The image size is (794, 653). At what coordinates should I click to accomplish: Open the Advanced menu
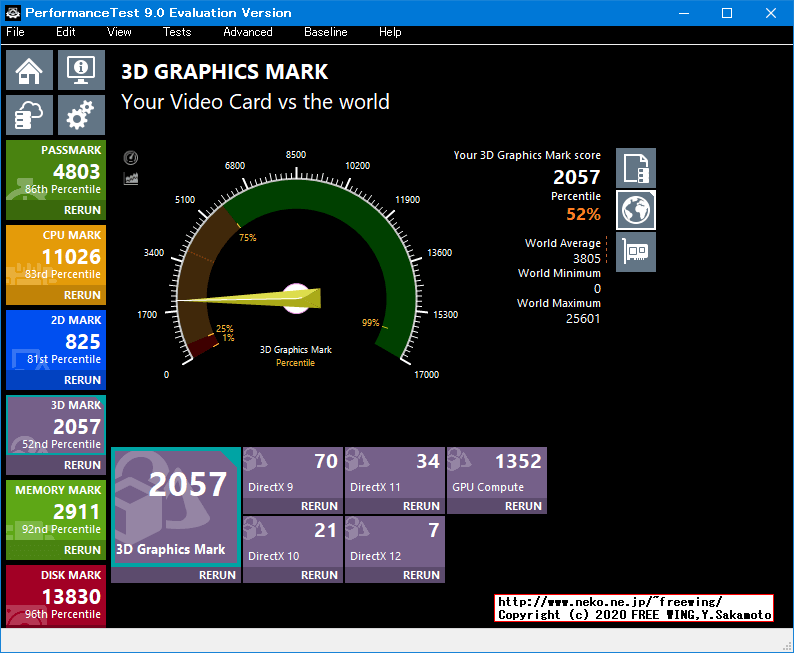(x=248, y=32)
